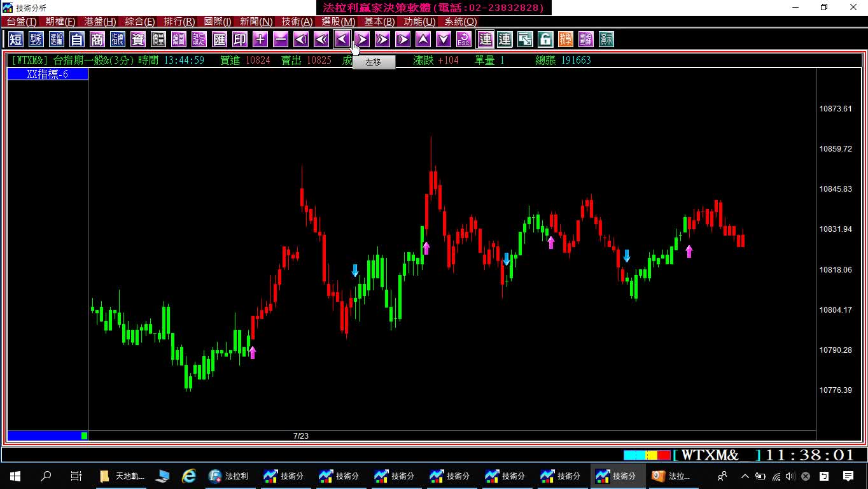Open the 技術(A) menu
Screen dimensions: 868x489
click(x=297, y=22)
